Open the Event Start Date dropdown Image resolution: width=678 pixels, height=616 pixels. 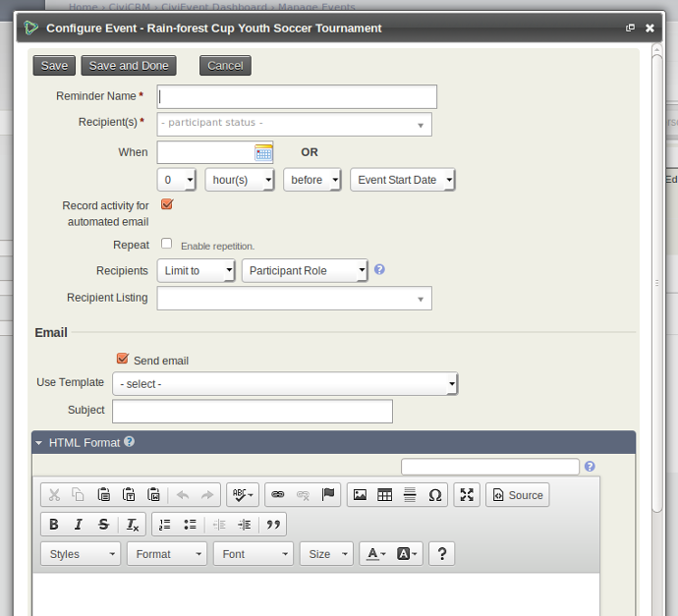coord(403,180)
